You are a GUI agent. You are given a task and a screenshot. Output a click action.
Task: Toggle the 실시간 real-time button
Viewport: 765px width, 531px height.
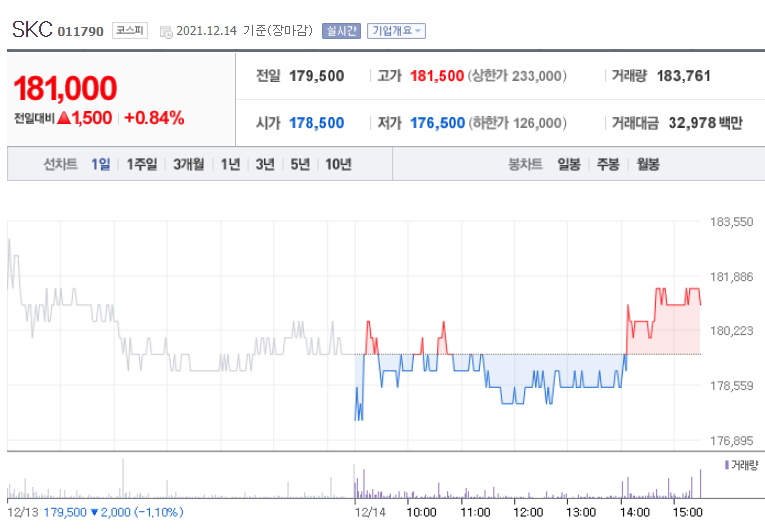point(341,31)
